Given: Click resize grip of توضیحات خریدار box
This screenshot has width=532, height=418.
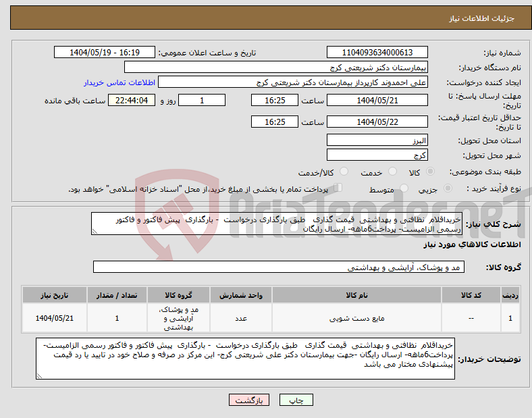Looking at the screenshot, I should point(39,376).
